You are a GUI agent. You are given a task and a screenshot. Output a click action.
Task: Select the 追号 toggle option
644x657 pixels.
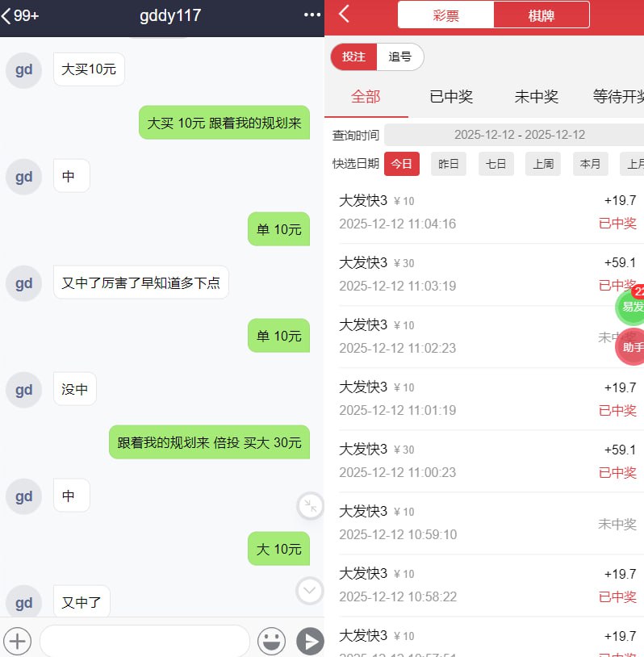pos(400,56)
